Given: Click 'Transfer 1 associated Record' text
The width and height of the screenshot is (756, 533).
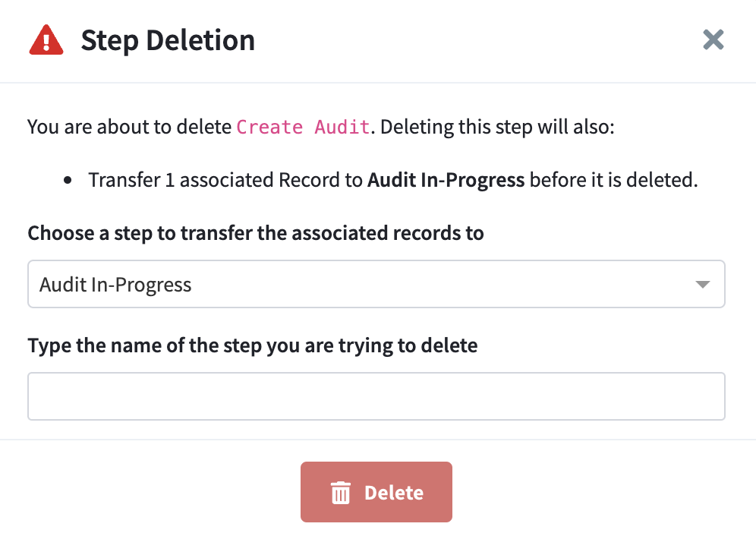Looking at the screenshot, I should 225,181.
